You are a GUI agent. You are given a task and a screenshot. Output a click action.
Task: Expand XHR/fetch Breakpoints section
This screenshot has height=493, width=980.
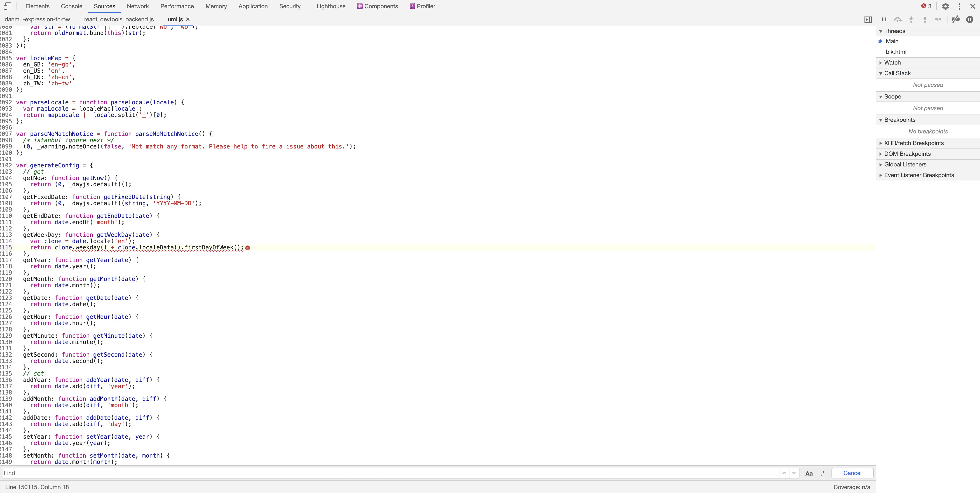[914, 143]
